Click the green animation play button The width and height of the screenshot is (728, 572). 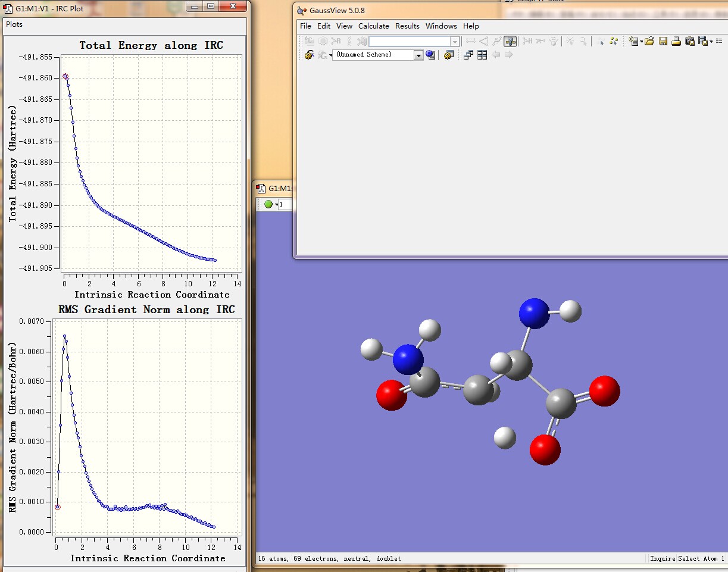point(268,204)
